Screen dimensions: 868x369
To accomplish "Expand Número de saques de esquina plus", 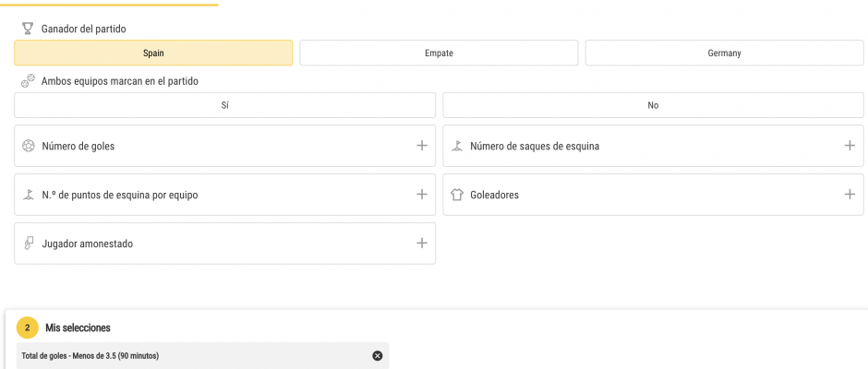I will [x=850, y=146].
